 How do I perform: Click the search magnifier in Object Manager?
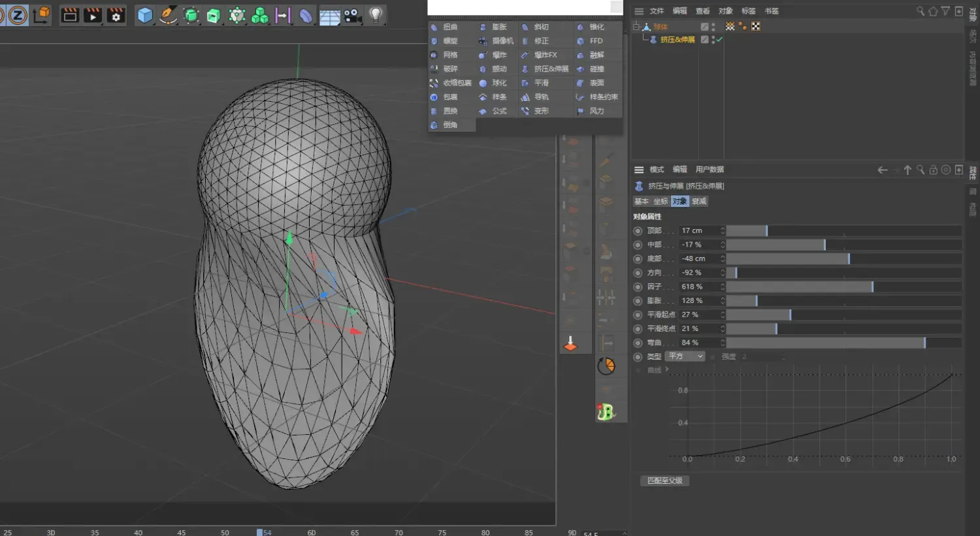921,11
